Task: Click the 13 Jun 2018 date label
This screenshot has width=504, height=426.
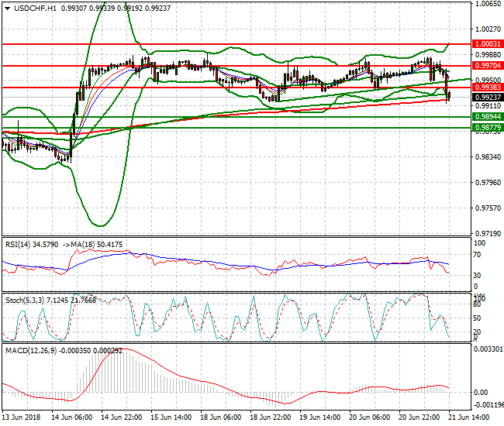Action: 21,417
